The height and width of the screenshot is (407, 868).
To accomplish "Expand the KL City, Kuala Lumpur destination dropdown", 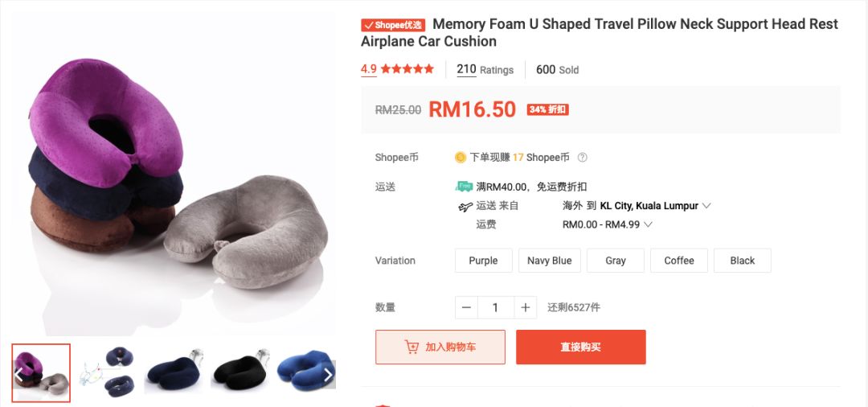I will click(706, 206).
